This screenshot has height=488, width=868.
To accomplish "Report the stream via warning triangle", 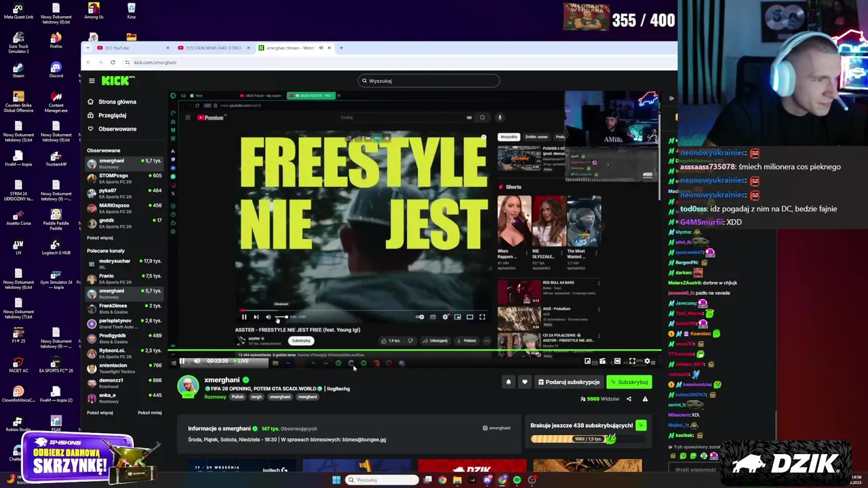I will click(645, 399).
